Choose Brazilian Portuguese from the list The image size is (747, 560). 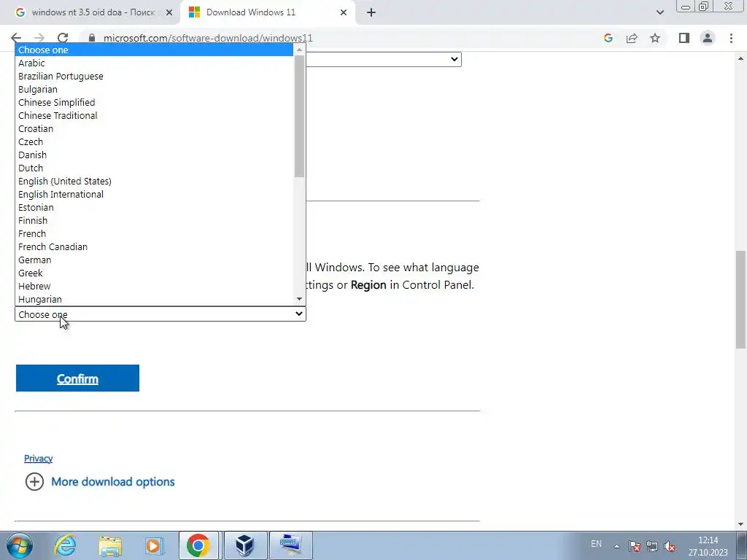point(155,76)
